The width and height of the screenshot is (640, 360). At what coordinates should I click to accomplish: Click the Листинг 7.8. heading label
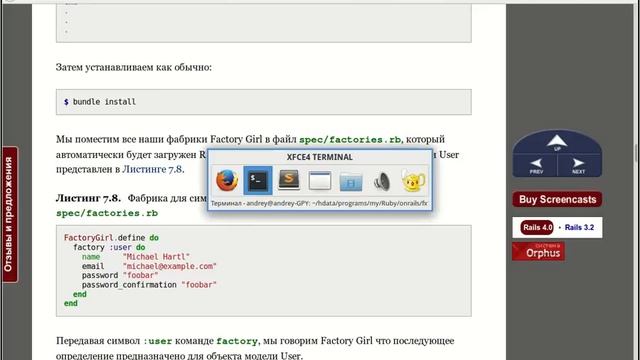pyautogui.click(x=89, y=198)
